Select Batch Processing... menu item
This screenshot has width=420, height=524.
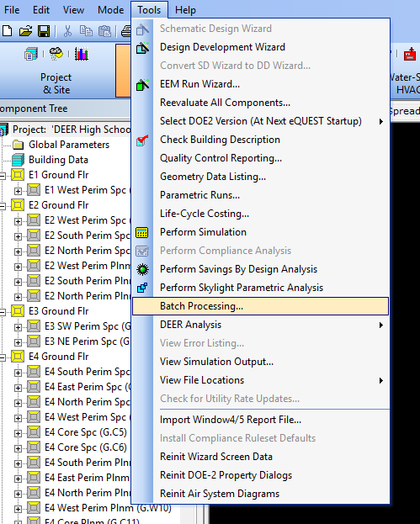click(260, 306)
